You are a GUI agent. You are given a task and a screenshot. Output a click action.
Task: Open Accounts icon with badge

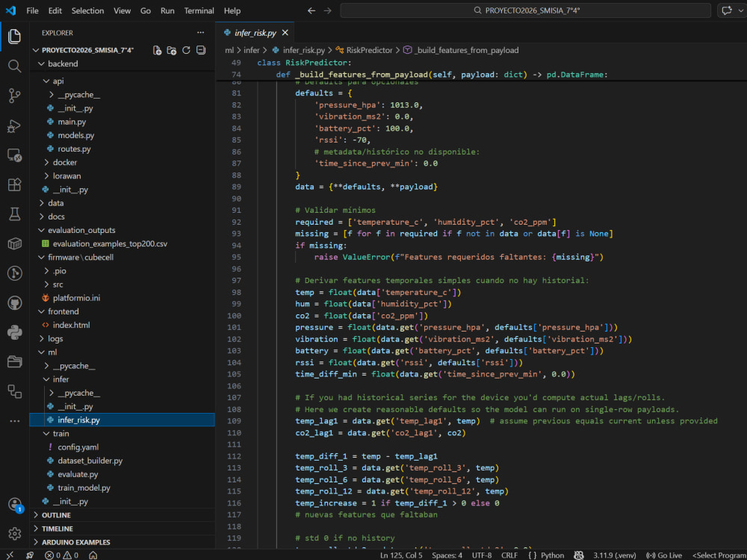click(x=14, y=505)
